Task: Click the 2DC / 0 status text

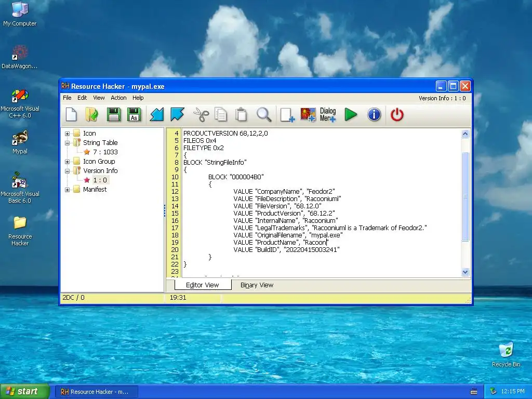Action: click(73, 298)
